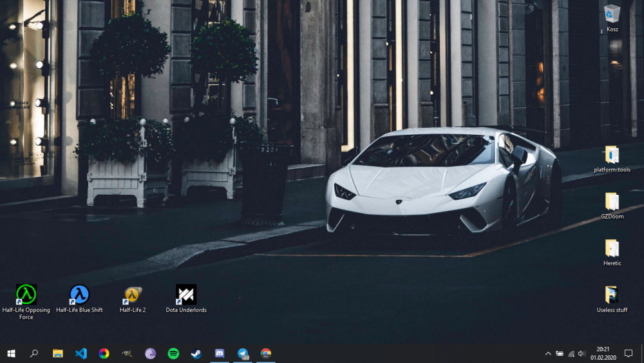The height and width of the screenshot is (363, 644).
Task: Switch to Telegram in the taskbar
Action: tap(243, 353)
